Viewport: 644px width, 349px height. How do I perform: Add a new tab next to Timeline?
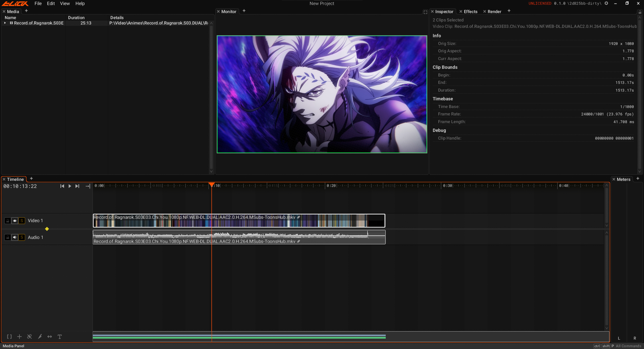coord(32,179)
